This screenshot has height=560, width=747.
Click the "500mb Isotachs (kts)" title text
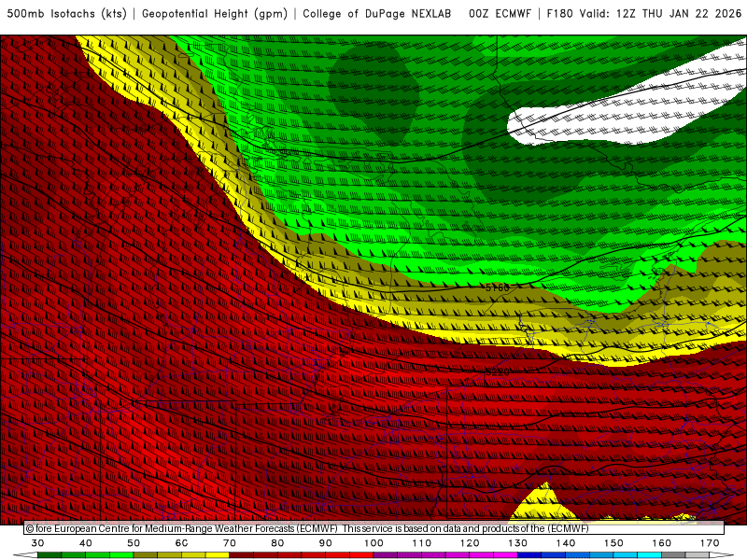click(x=66, y=14)
